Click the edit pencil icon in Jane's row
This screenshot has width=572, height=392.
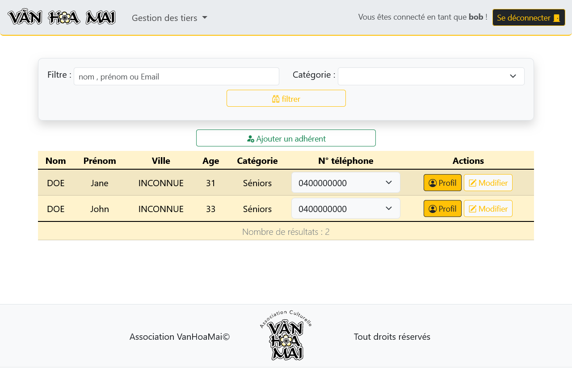(x=472, y=183)
